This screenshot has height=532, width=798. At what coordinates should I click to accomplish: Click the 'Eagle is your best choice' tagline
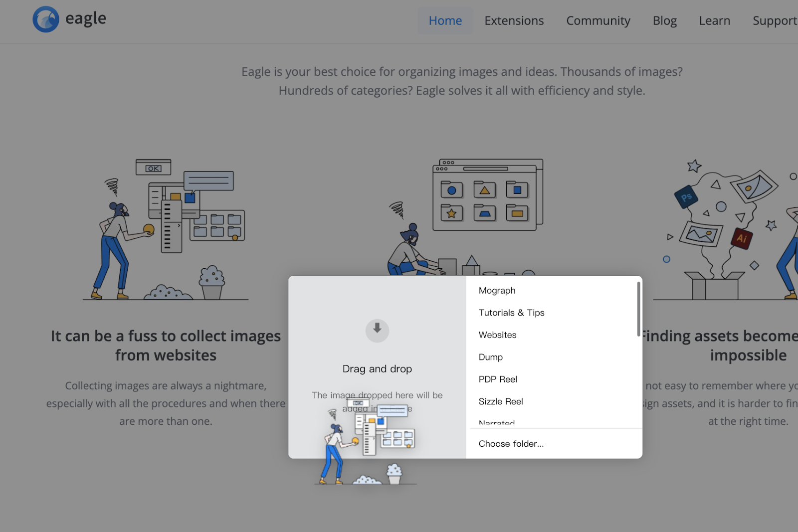(x=462, y=81)
